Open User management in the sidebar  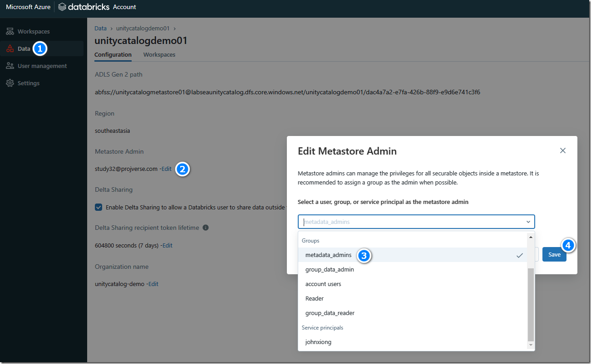pos(42,66)
